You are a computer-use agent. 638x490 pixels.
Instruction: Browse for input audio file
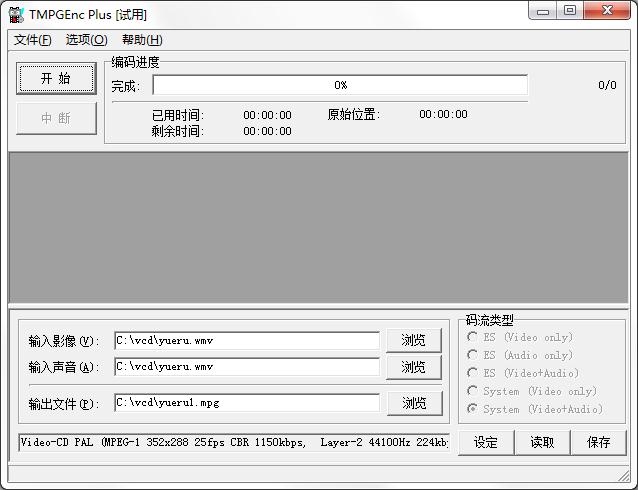point(414,367)
